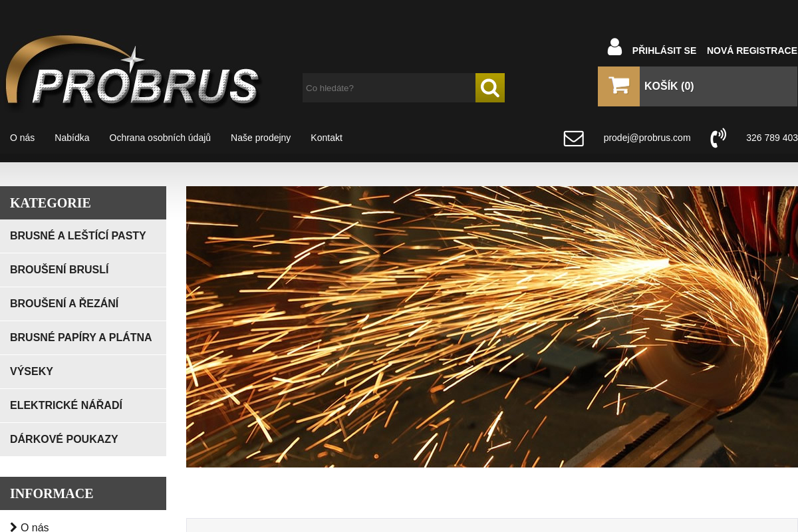Click the PROBRUS logo

click(133, 73)
